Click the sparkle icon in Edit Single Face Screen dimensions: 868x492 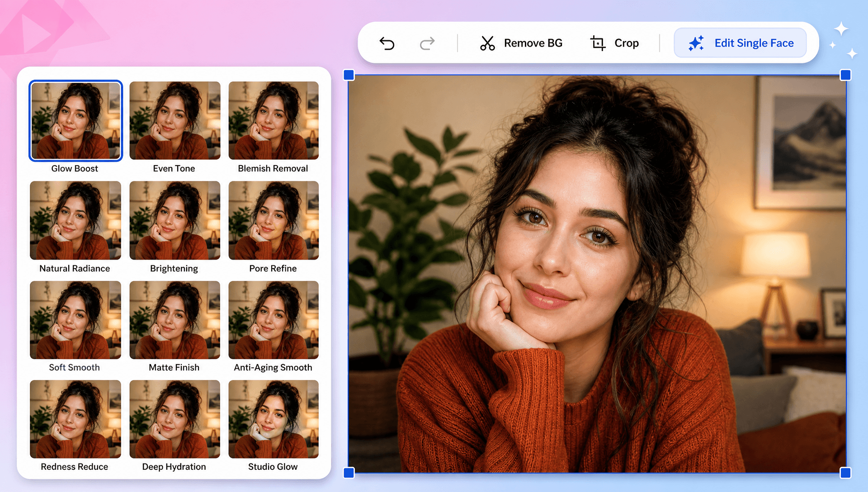pos(696,43)
